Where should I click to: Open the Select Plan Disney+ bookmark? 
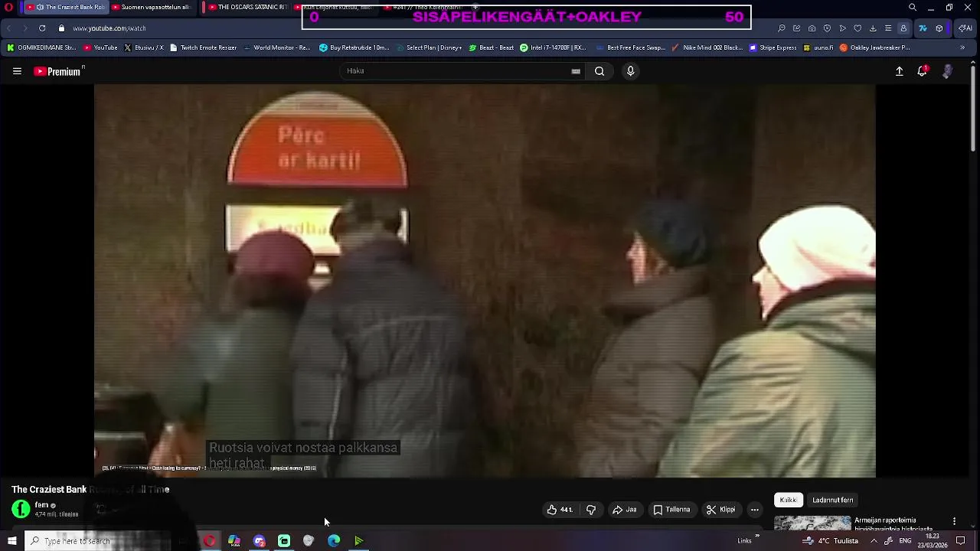[x=428, y=47]
